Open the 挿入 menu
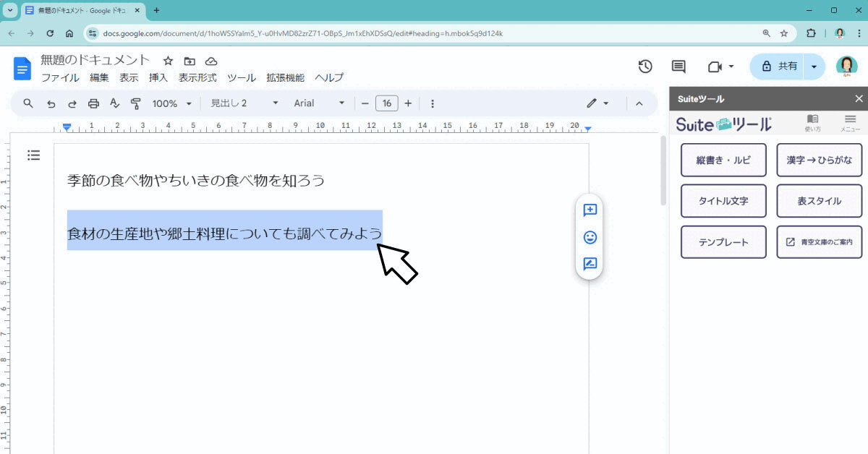Viewport: 868px width, 454px height. coord(158,77)
